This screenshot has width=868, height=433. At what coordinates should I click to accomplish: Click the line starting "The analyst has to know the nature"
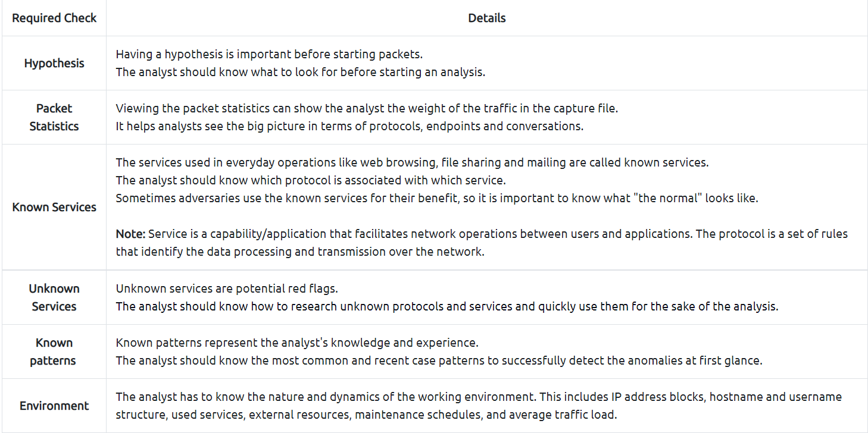point(478,397)
